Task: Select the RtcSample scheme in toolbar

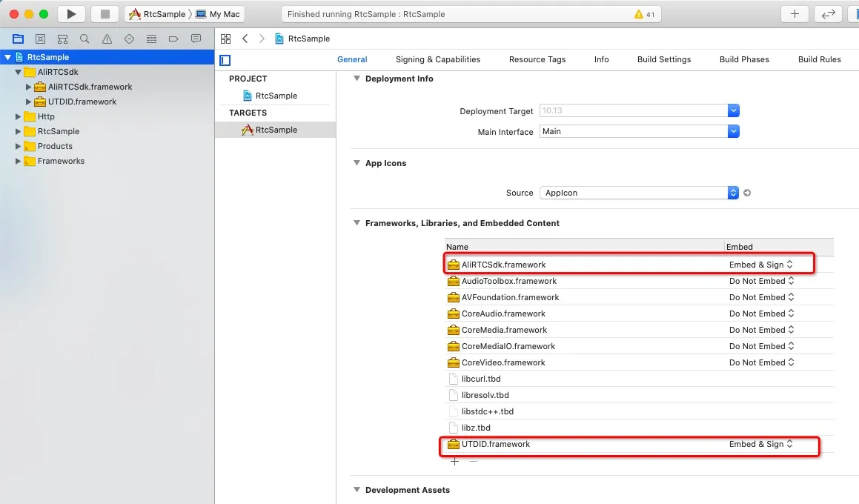Action: point(157,14)
